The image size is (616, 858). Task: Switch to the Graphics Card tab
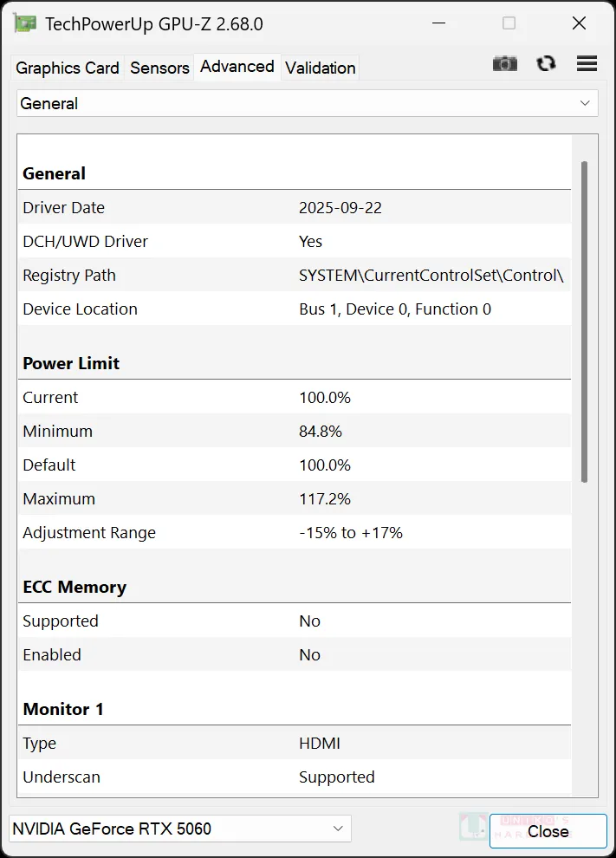click(x=68, y=68)
